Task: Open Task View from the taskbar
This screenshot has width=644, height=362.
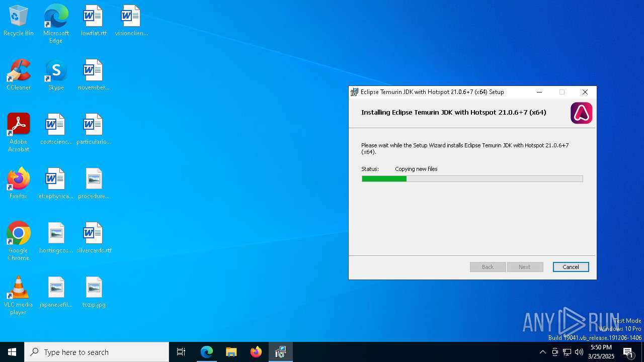Action: [181, 352]
